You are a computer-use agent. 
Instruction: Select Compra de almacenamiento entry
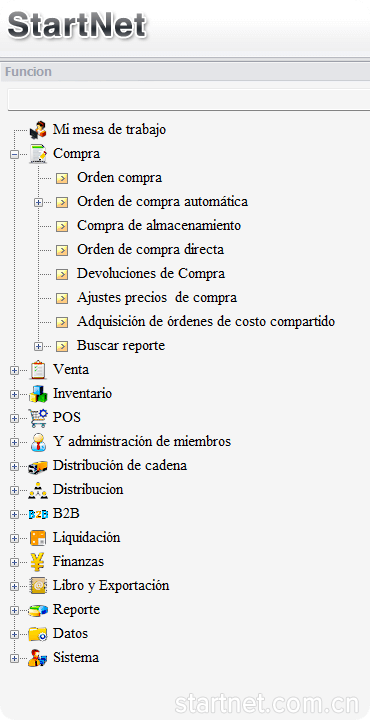coord(159,225)
